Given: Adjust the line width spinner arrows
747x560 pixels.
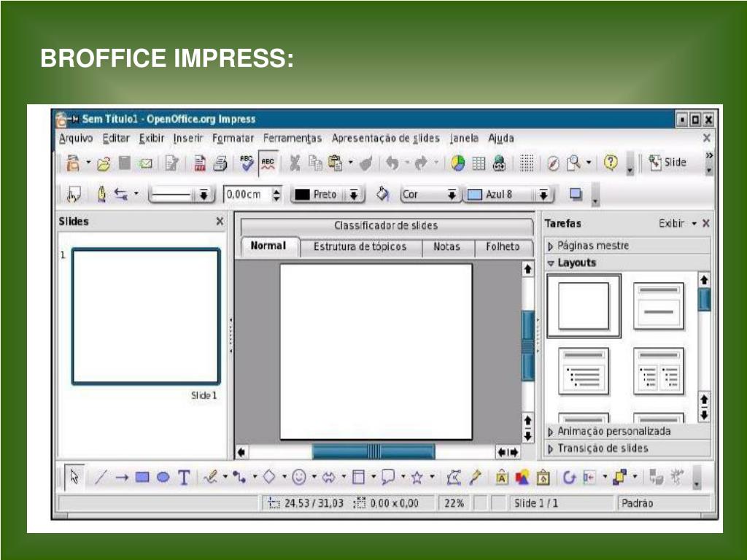Looking at the screenshot, I should (x=276, y=194).
